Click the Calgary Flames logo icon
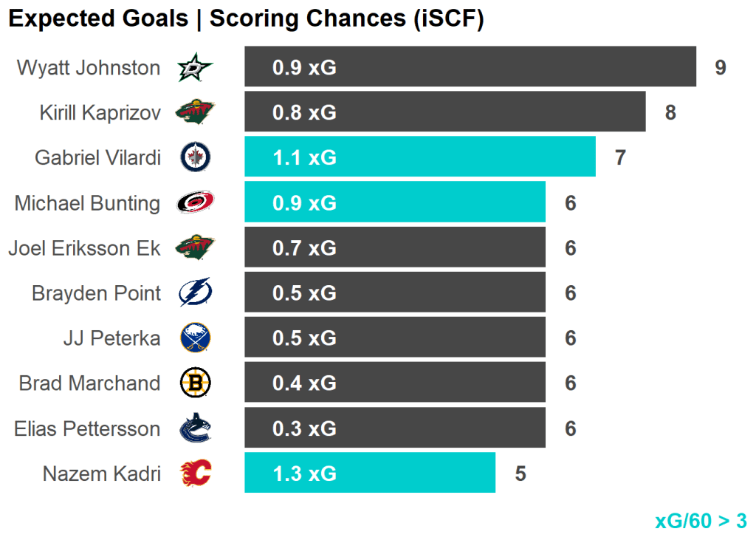Image resolution: width=756 pixels, height=540 pixels. click(x=196, y=474)
